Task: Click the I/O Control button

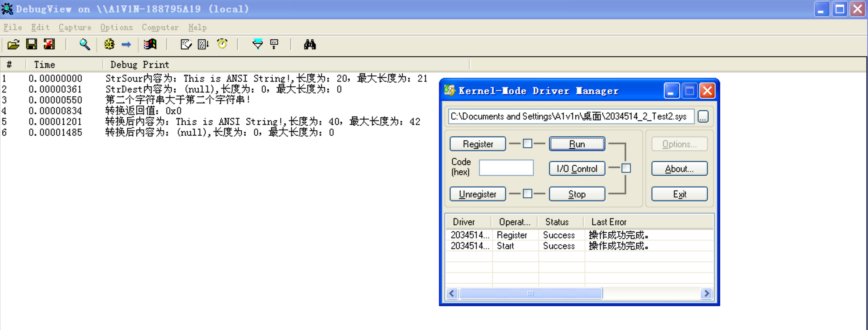Action: [577, 168]
